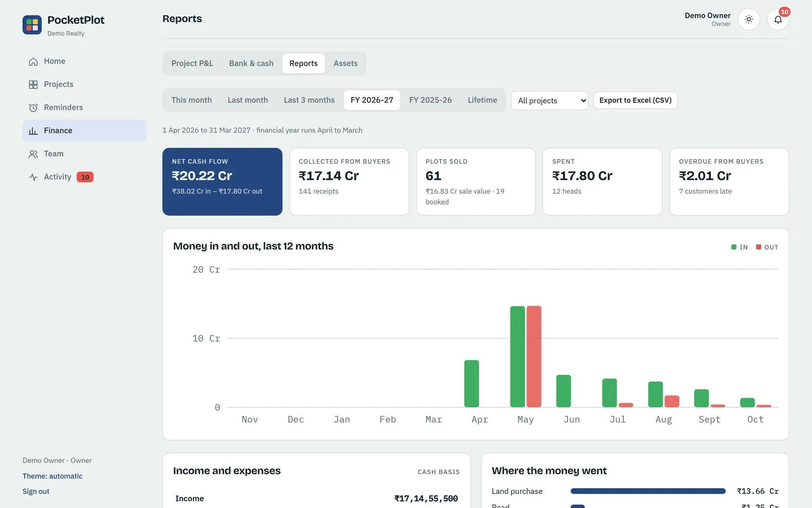The width and height of the screenshot is (812, 508).
Task: Open the All projects dropdown
Action: [549, 100]
